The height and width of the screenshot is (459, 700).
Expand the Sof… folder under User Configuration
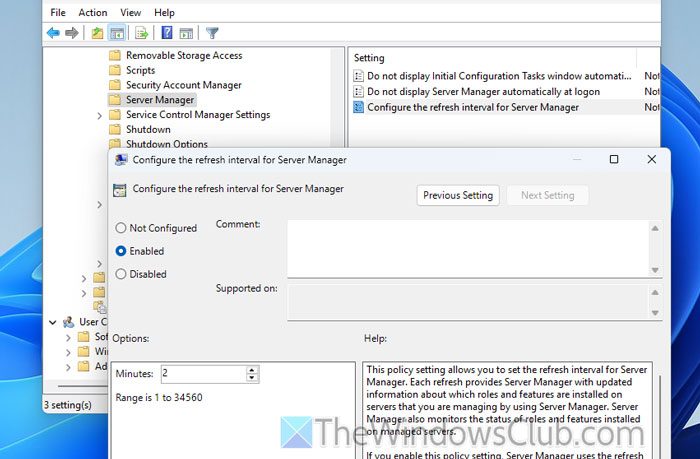[x=68, y=338]
